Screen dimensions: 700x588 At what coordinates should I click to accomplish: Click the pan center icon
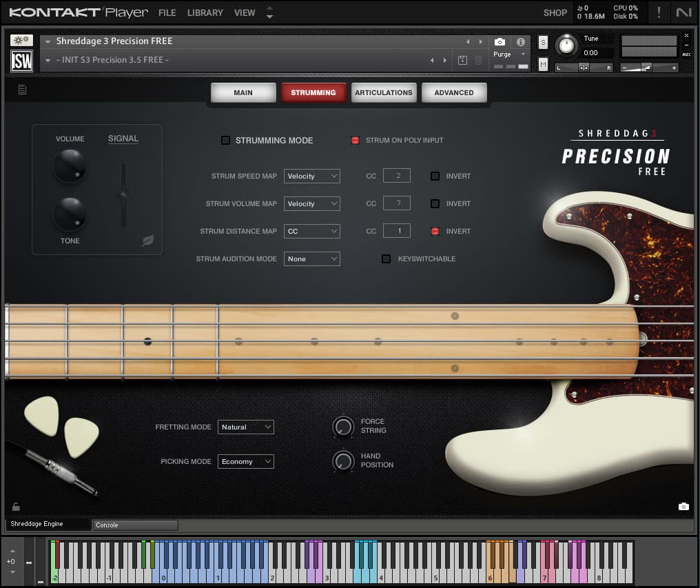[584, 68]
